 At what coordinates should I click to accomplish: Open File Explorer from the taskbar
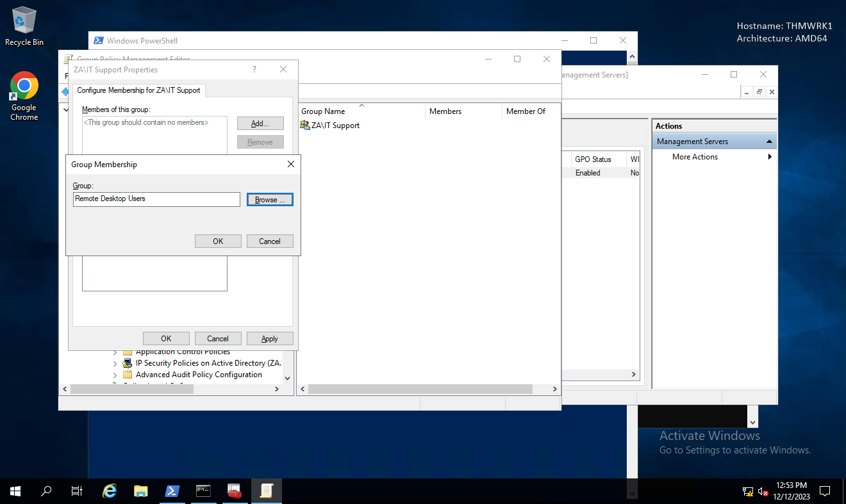coord(141,491)
